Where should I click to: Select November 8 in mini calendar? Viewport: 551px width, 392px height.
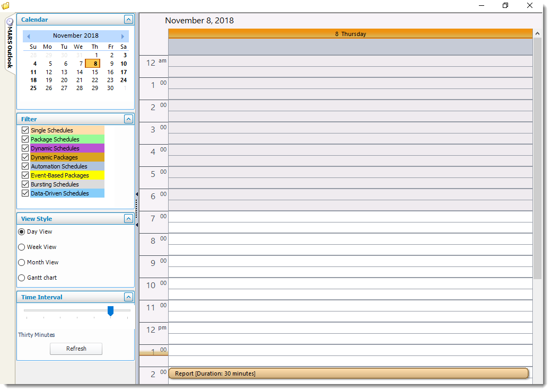(x=93, y=64)
